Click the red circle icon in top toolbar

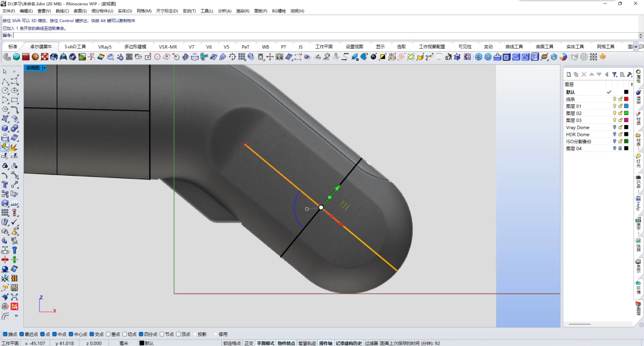pos(157,57)
